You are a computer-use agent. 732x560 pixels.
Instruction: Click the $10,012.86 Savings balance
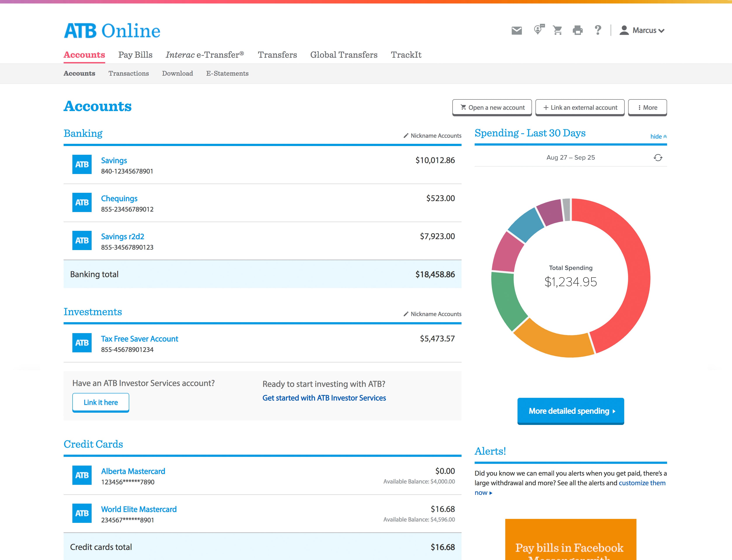pyautogui.click(x=435, y=160)
